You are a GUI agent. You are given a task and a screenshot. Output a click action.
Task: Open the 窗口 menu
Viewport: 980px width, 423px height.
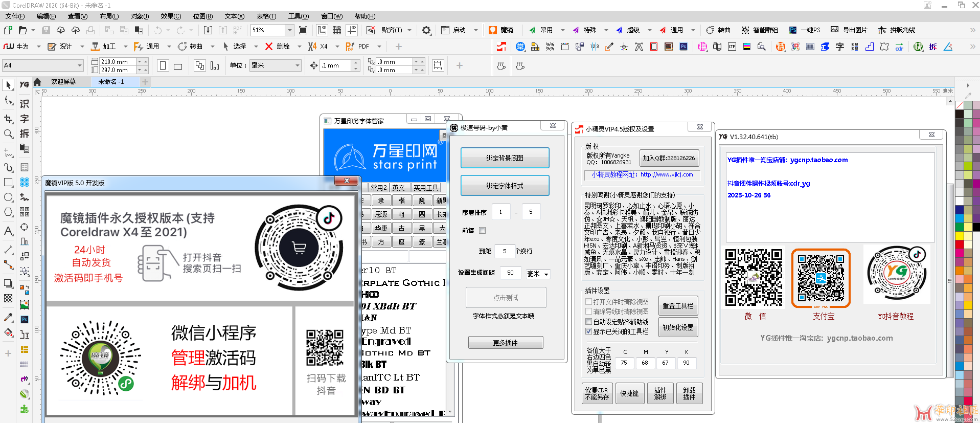[x=331, y=16]
